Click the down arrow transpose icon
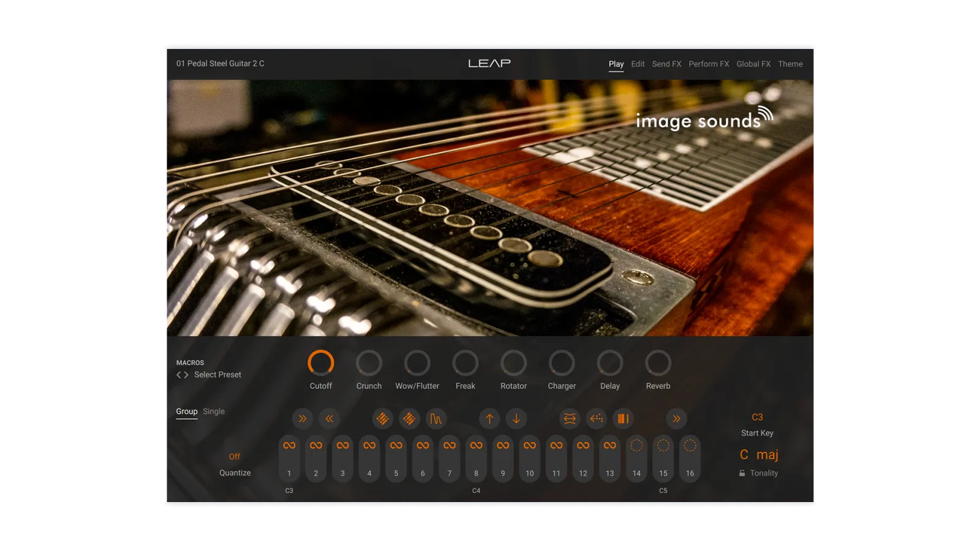This screenshot has height=551, width=980. 516,419
